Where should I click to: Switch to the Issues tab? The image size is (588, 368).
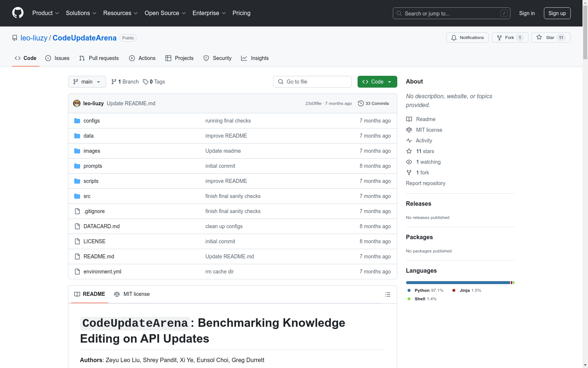[x=57, y=58]
